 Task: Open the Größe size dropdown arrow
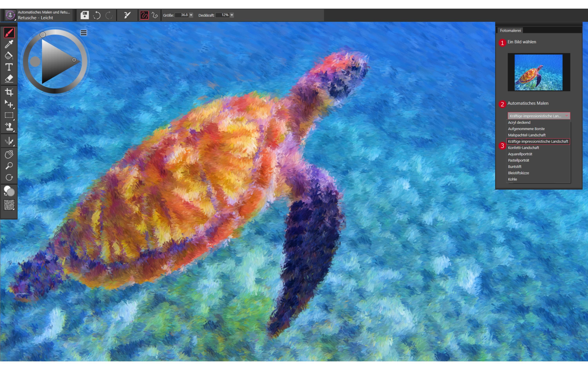point(191,15)
